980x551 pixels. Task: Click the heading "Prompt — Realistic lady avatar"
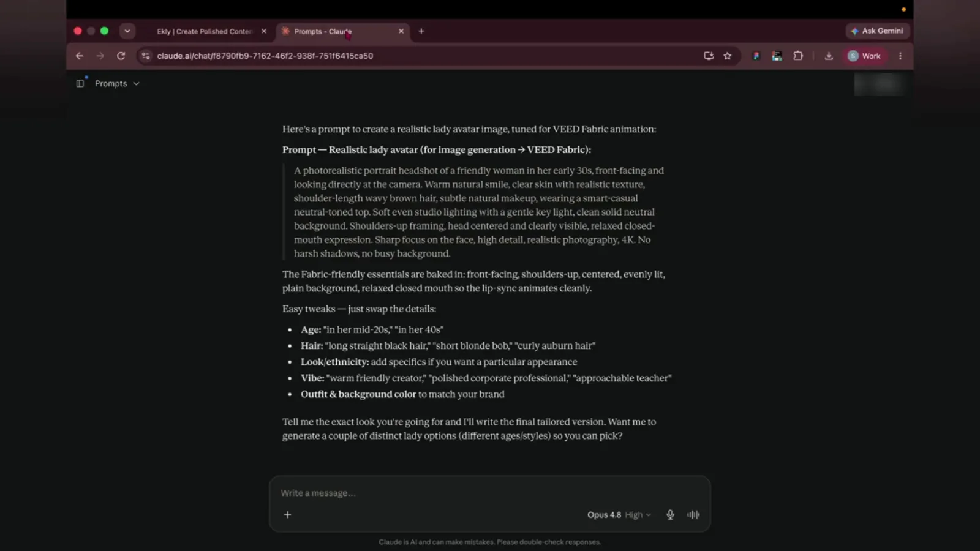pos(437,149)
